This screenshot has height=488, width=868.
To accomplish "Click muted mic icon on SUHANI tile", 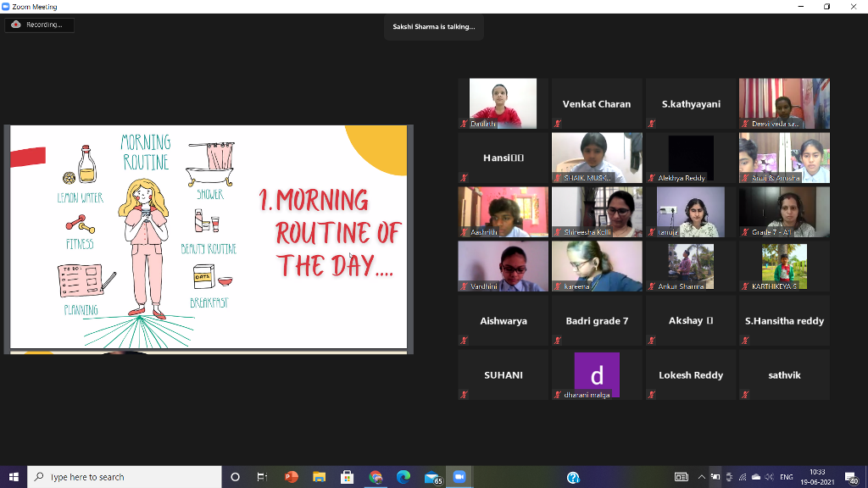I will tap(464, 395).
